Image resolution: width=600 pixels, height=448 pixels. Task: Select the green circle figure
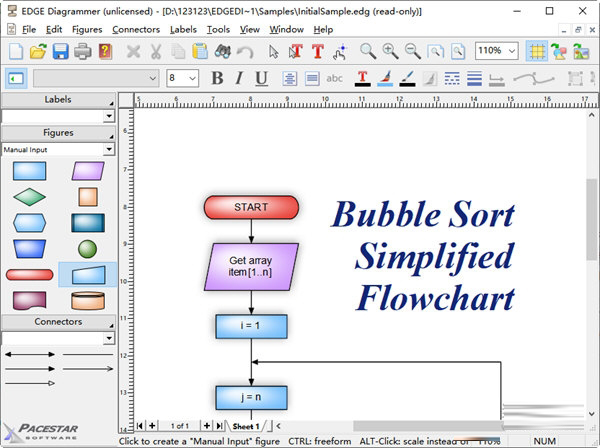88,249
